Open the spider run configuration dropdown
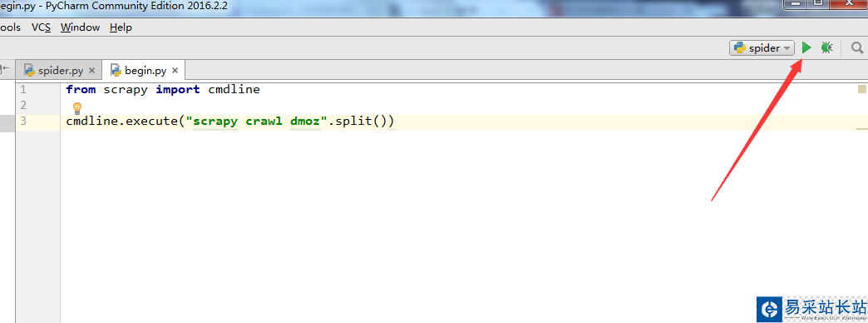Viewport: 868px width, 323px height. pyautogui.click(x=762, y=48)
